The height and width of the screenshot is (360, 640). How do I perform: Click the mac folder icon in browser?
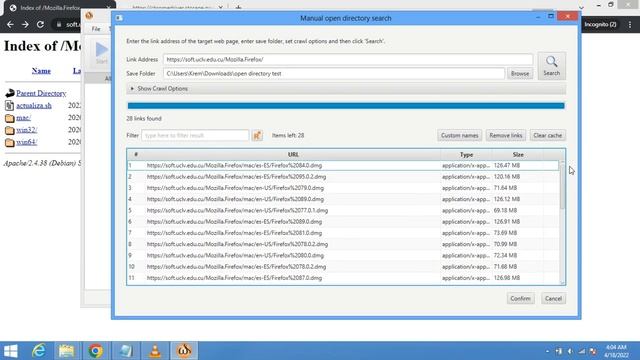10,118
